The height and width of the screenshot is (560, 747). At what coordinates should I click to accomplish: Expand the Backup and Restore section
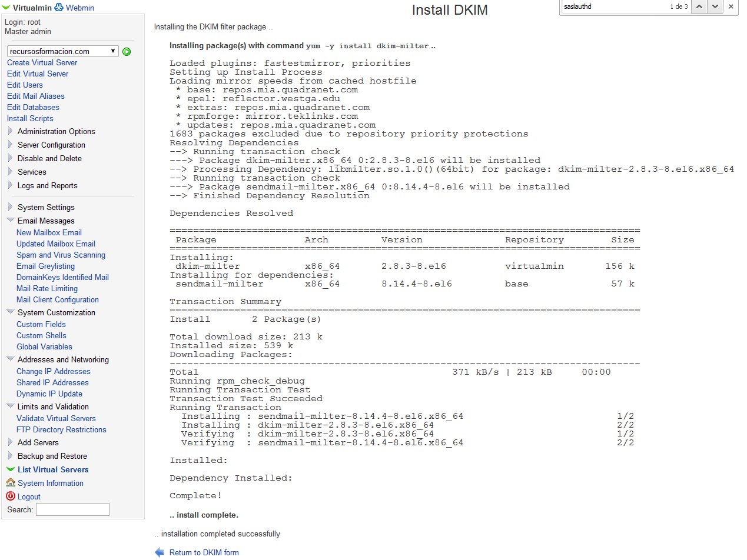tap(52, 456)
